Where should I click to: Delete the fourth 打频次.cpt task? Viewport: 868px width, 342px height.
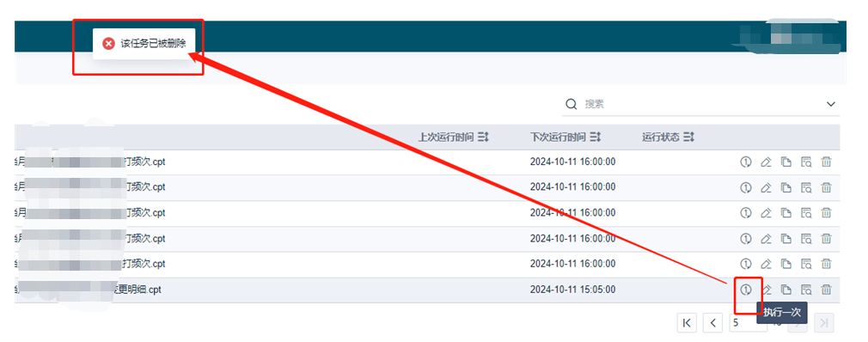point(826,239)
